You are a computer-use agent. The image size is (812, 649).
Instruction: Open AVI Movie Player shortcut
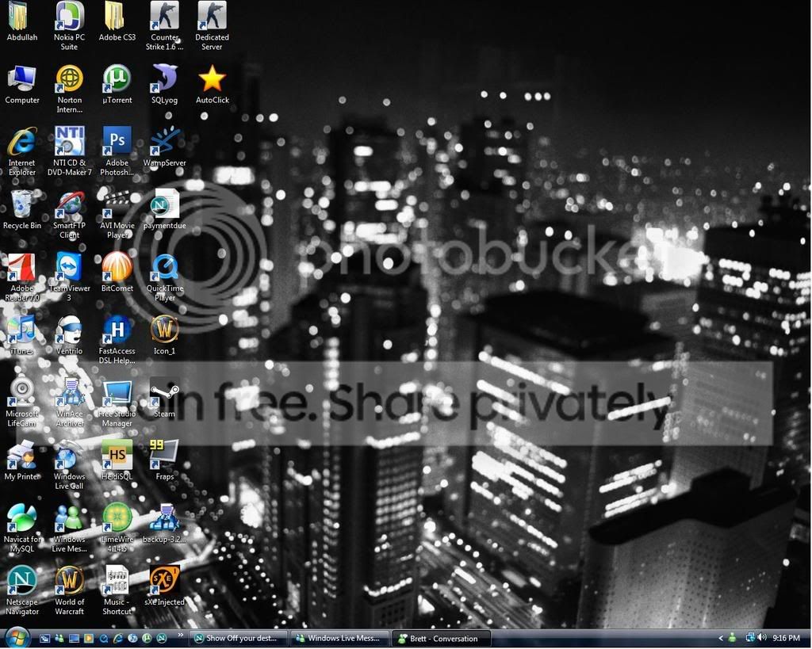tap(117, 215)
